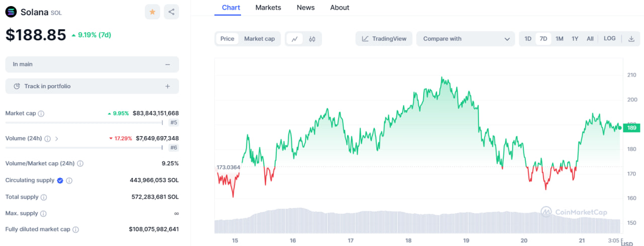Image resolution: width=644 pixels, height=246 pixels.
Task: Click verified badge next to Circulating supply
Action: [60, 180]
